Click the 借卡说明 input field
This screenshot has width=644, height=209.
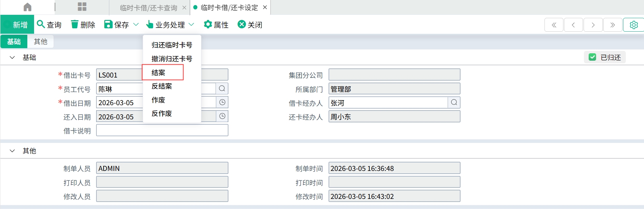point(162,130)
